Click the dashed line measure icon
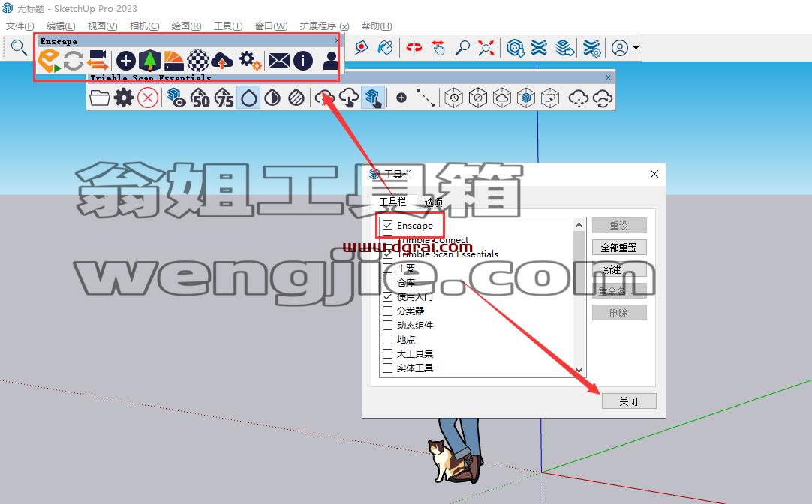 tap(426, 97)
